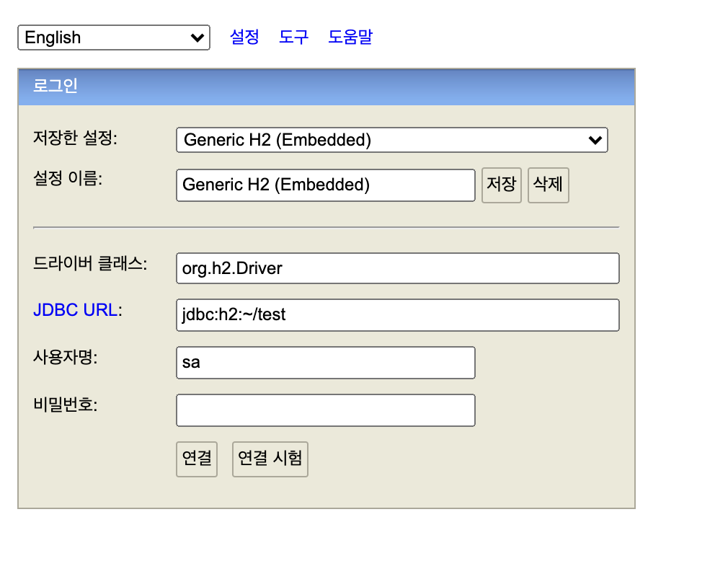Click the 로그인 header title
The width and height of the screenshot is (728, 574).
point(56,86)
